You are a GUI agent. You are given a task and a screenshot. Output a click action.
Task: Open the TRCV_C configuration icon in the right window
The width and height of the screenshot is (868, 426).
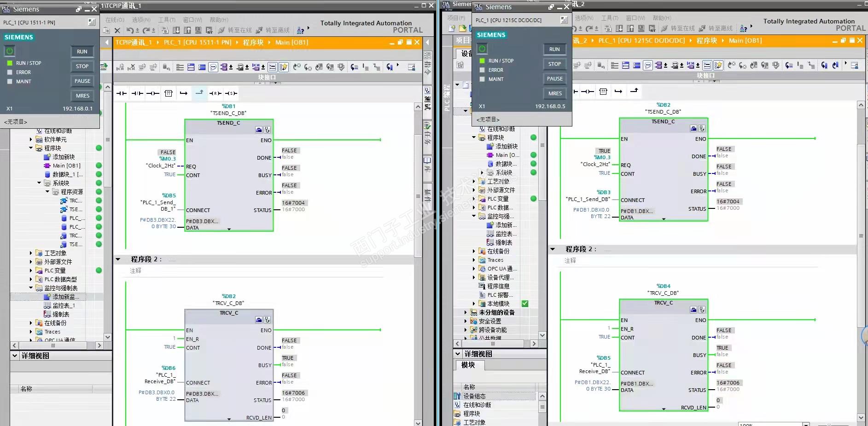point(693,310)
